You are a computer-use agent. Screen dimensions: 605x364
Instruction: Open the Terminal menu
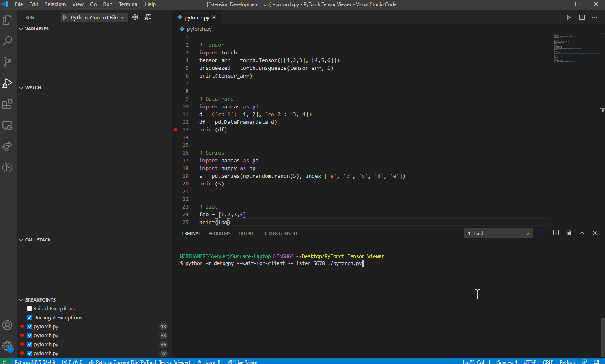pyautogui.click(x=129, y=4)
